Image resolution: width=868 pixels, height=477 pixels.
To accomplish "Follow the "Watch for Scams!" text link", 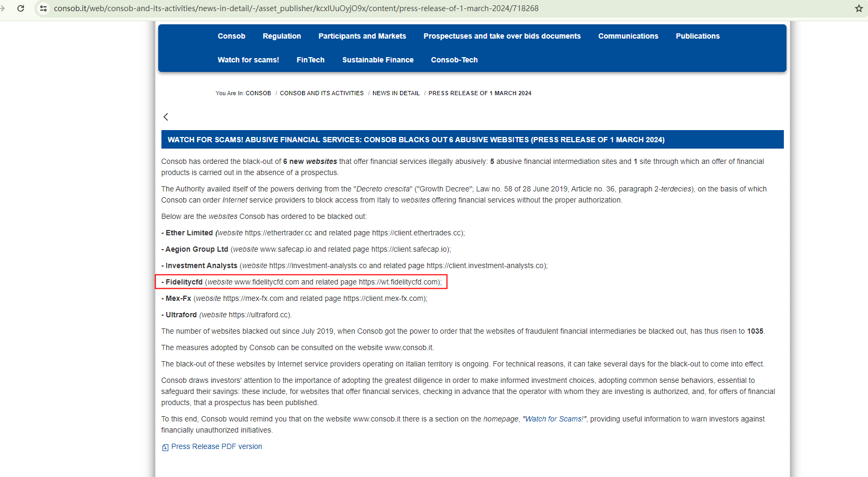I will tap(554, 419).
